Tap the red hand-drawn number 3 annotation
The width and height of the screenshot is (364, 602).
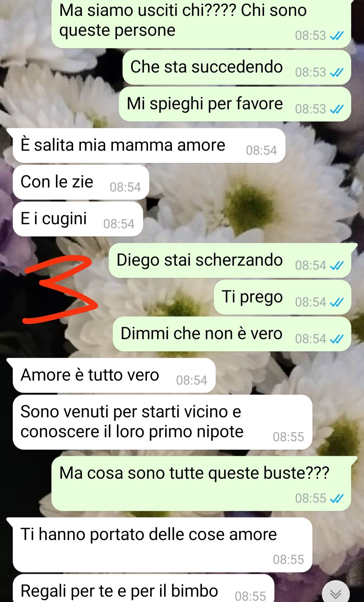point(60,289)
